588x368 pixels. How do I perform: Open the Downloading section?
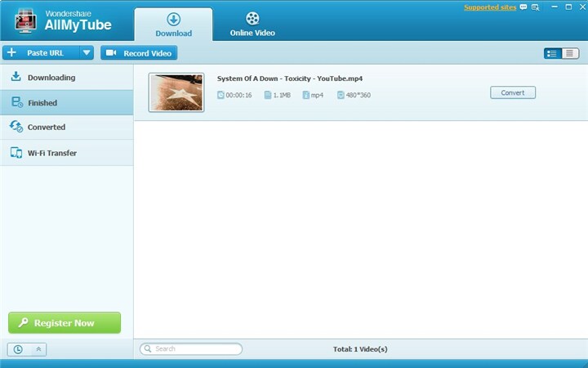[67, 78]
